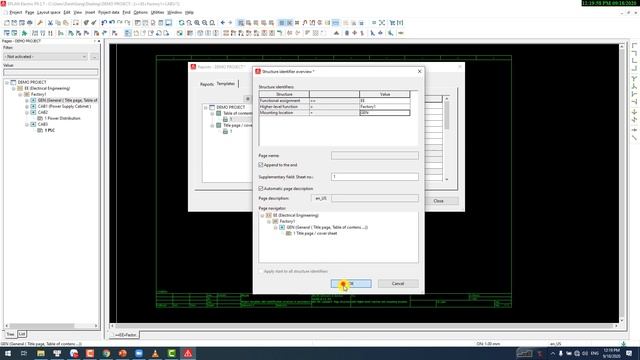Click the Zoom out magnifier icon
Viewport: 640px width, 360px height.
coord(204,23)
